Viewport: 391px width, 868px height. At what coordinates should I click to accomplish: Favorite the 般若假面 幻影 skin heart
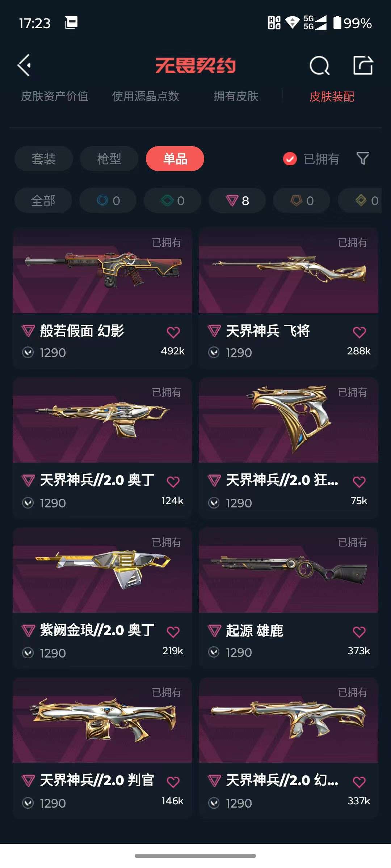(173, 332)
